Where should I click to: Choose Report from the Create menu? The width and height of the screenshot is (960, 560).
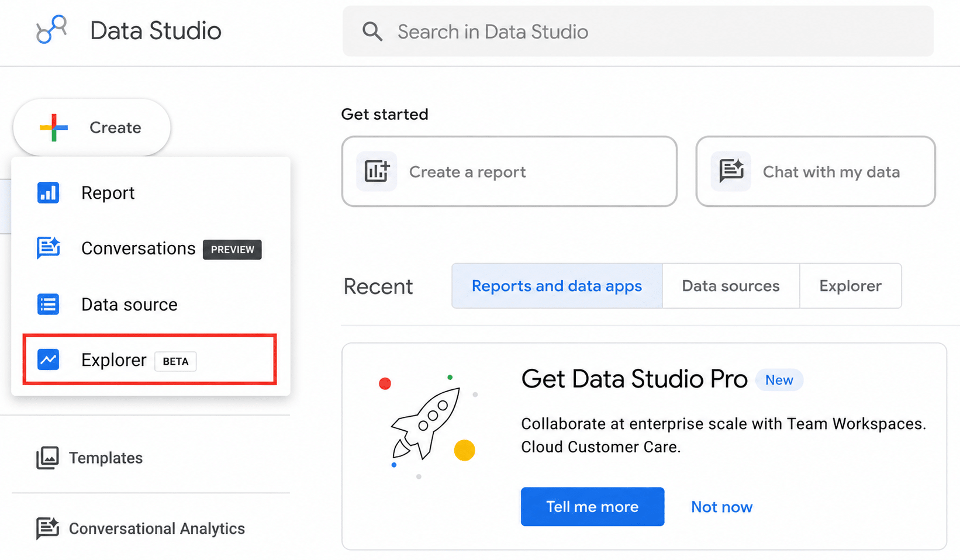[x=151, y=192]
